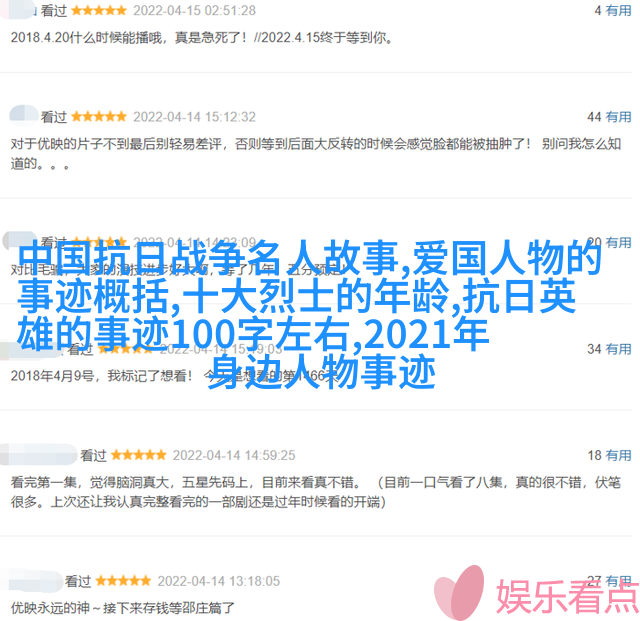
Task: Vote useful on the 34 有用 review
Action: (609, 349)
